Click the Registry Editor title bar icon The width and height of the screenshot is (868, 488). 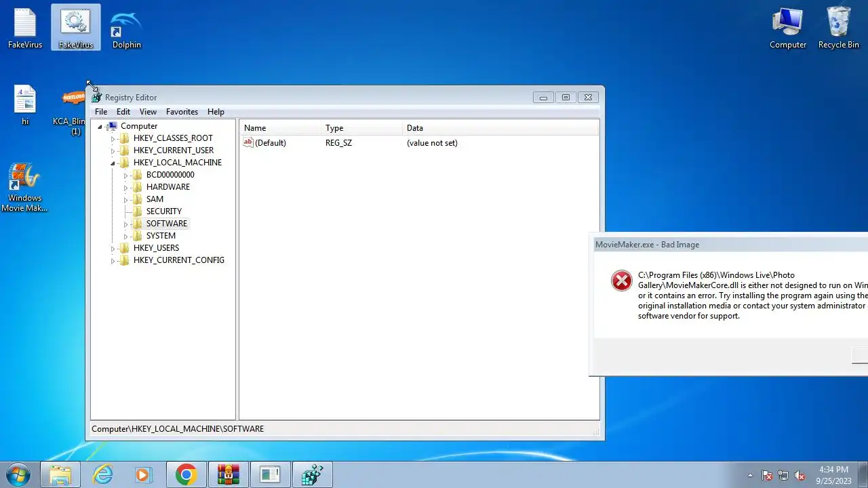(96, 98)
